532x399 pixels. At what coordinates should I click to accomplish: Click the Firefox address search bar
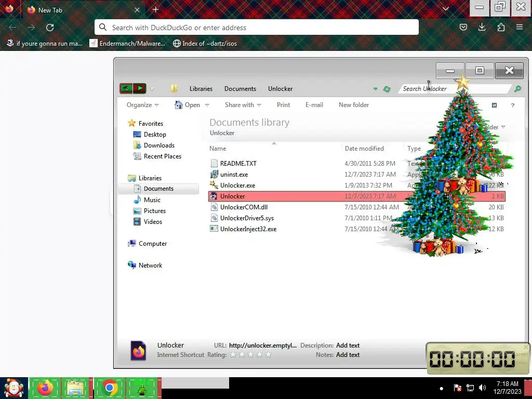pyautogui.click(x=257, y=27)
